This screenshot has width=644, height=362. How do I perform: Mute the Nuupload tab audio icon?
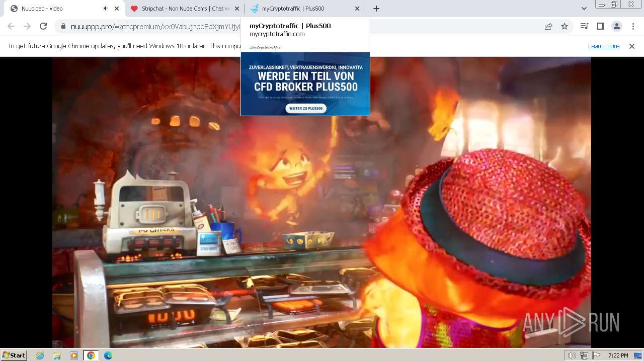pos(106,9)
